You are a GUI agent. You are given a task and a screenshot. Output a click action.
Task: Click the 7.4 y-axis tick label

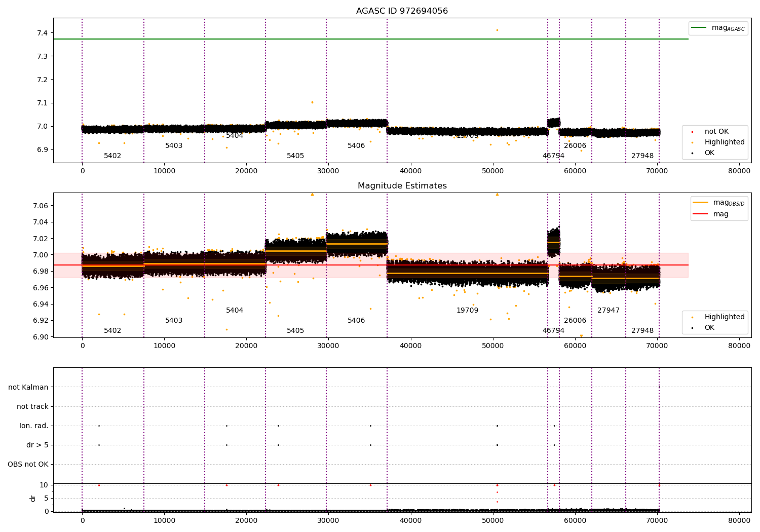(x=43, y=33)
